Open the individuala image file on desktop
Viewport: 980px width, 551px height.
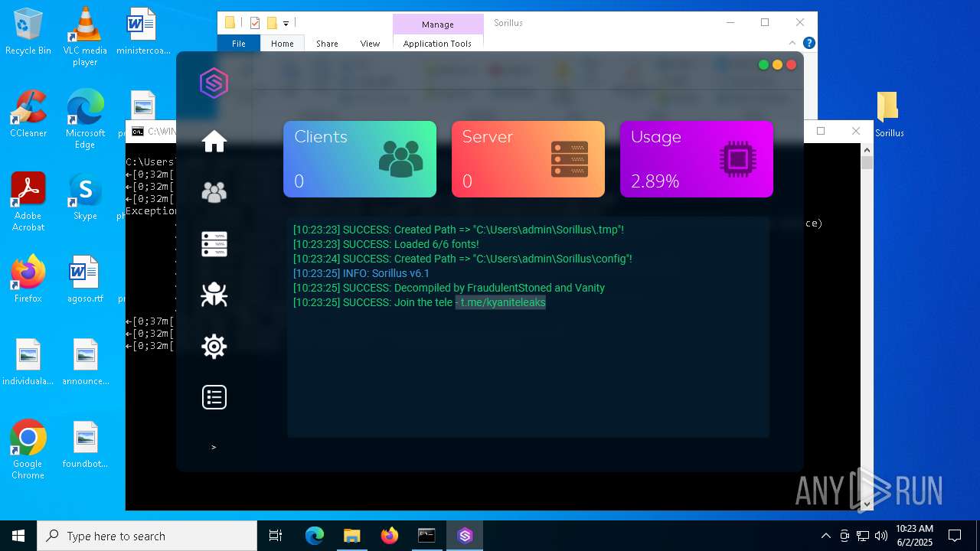tap(28, 362)
